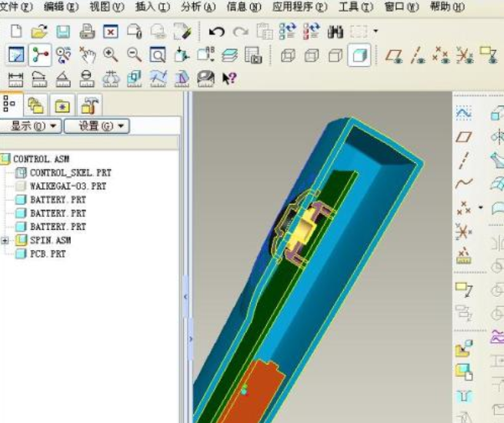Viewport: 504px width, 423px height.
Task: Select CONTROL_SKEL.PRT in the tree
Action: [70, 173]
